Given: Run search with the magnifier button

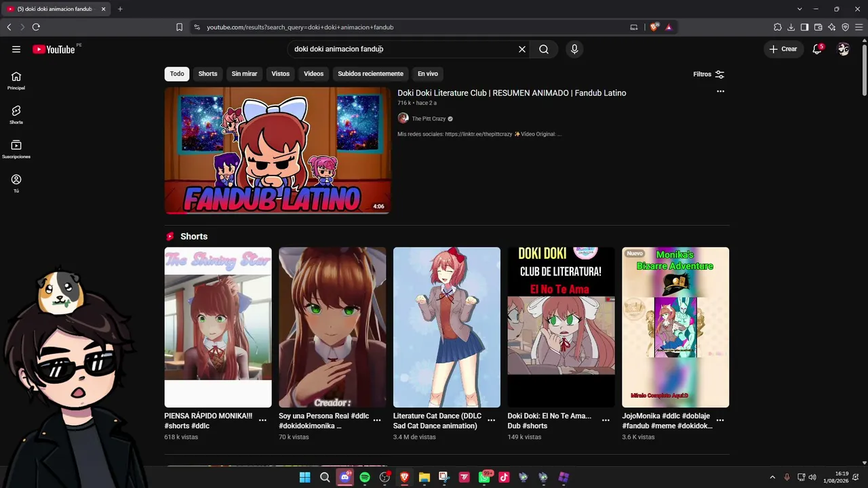Looking at the screenshot, I should [x=544, y=49].
